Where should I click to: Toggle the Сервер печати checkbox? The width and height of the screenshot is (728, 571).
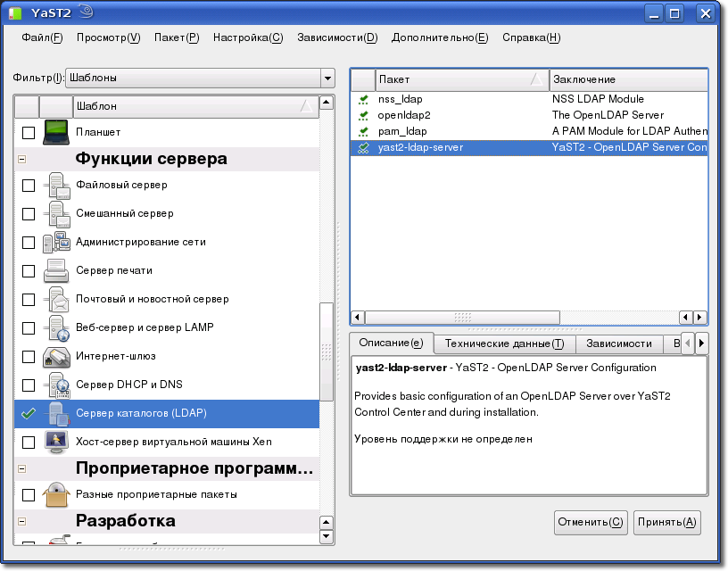pyautogui.click(x=29, y=271)
